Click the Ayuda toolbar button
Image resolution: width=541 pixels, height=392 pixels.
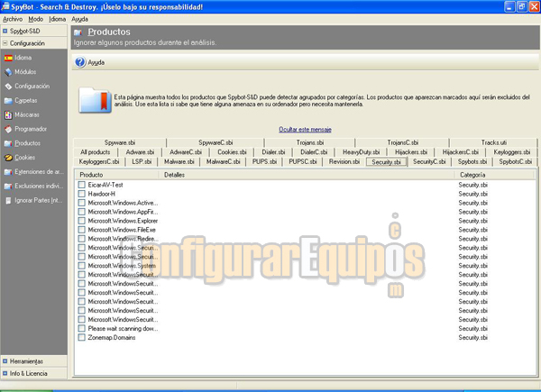point(90,62)
